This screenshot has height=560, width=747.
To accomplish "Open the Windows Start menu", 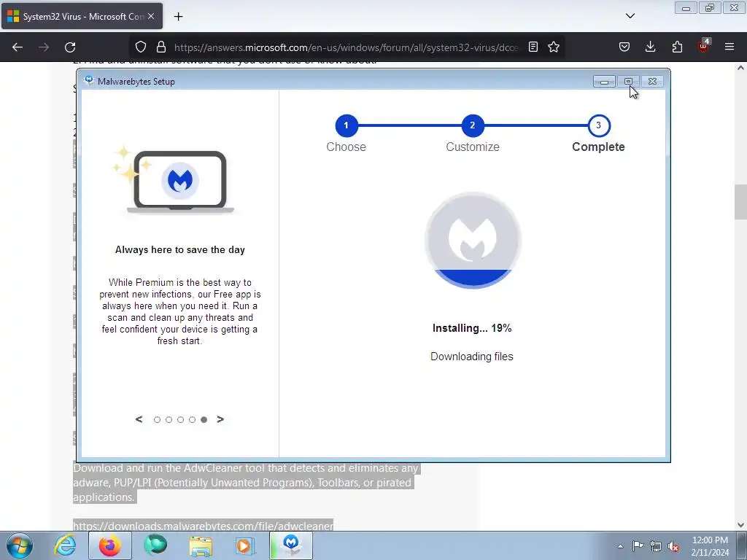I will [x=20, y=545].
